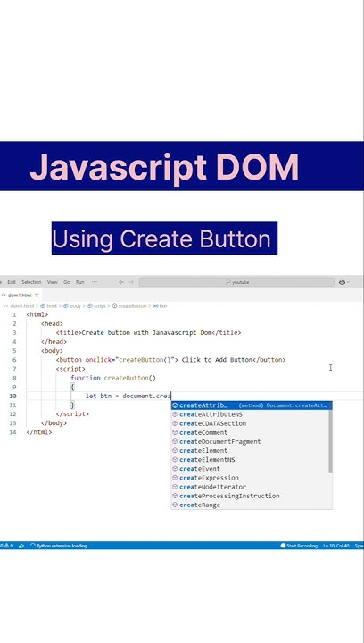Click the method icon beside createComment
Viewport: 364px width, 643px height.
click(x=175, y=432)
